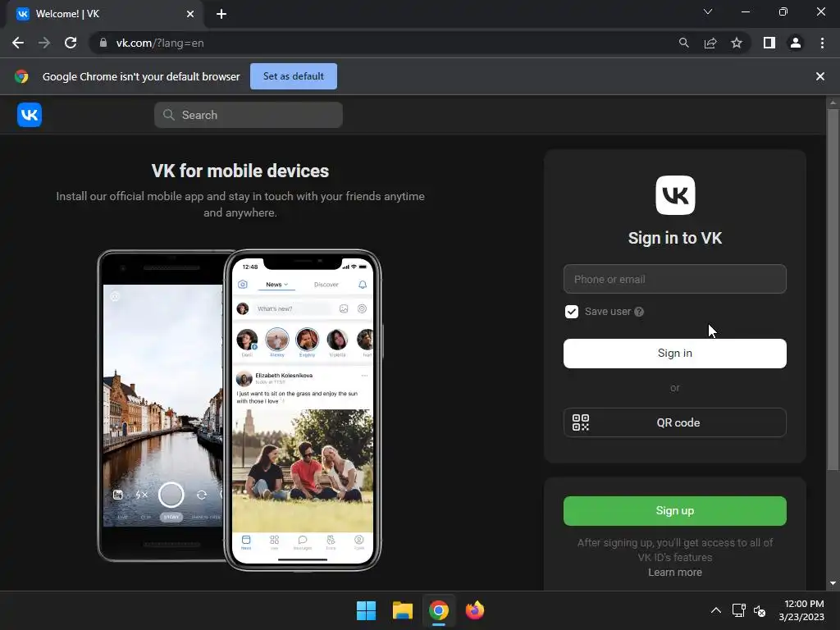Click the QR code icon
The height and width of the screenshot is (630, 840).
(x=581, y=422)
